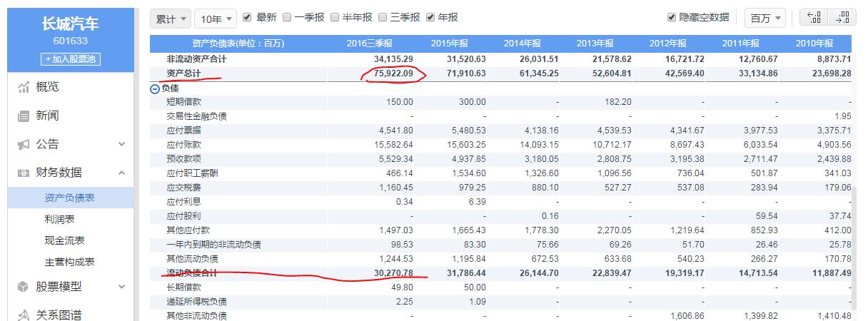Uncheck the 隐藏空数据 checkbox
The width and height of the screenshot is (868, 321).
(x=671, y=17)
